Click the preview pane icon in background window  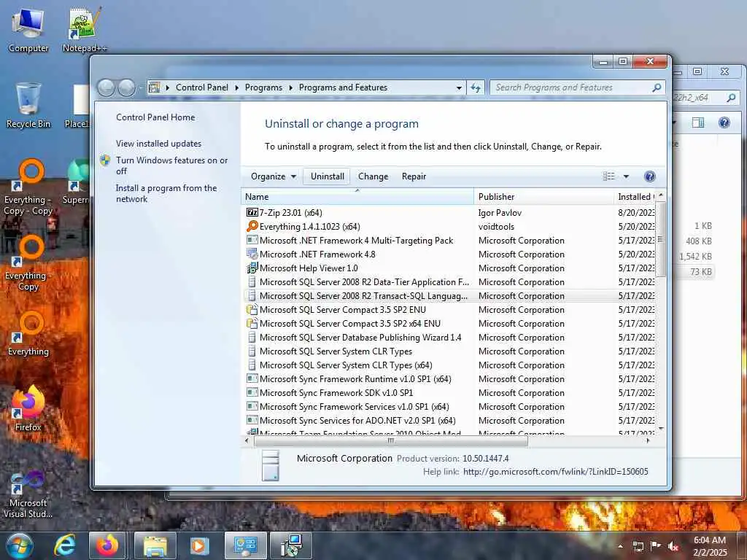click(698, 122)
